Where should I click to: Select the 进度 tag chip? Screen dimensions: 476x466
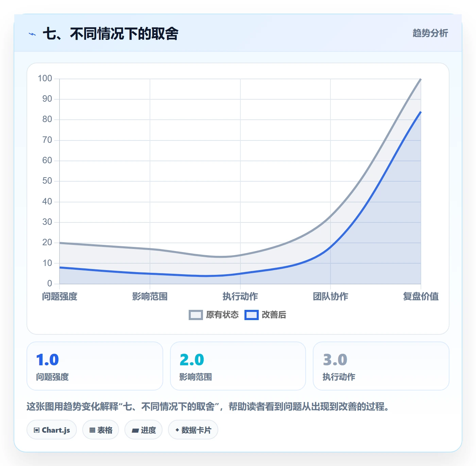coord(143,430)
